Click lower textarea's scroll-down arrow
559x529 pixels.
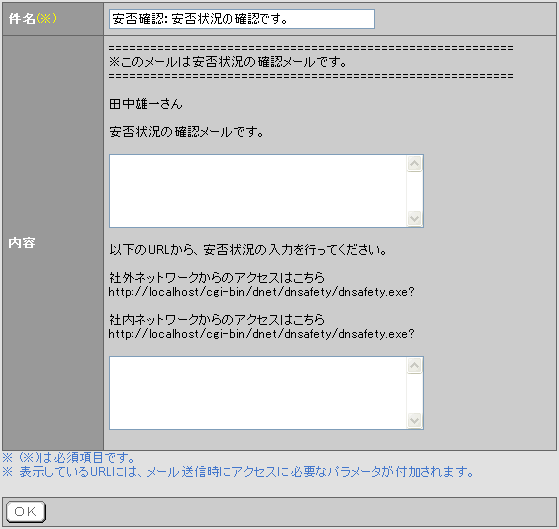click(415, 420)
